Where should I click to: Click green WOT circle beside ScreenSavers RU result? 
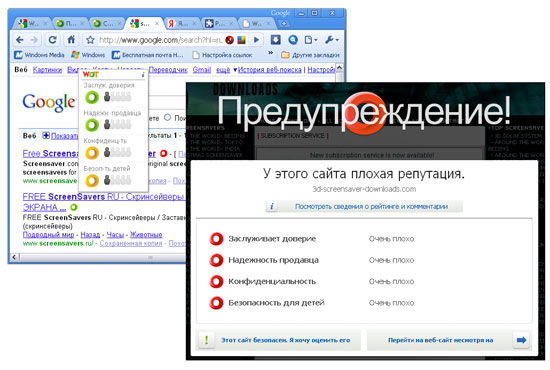click(74, 207)
